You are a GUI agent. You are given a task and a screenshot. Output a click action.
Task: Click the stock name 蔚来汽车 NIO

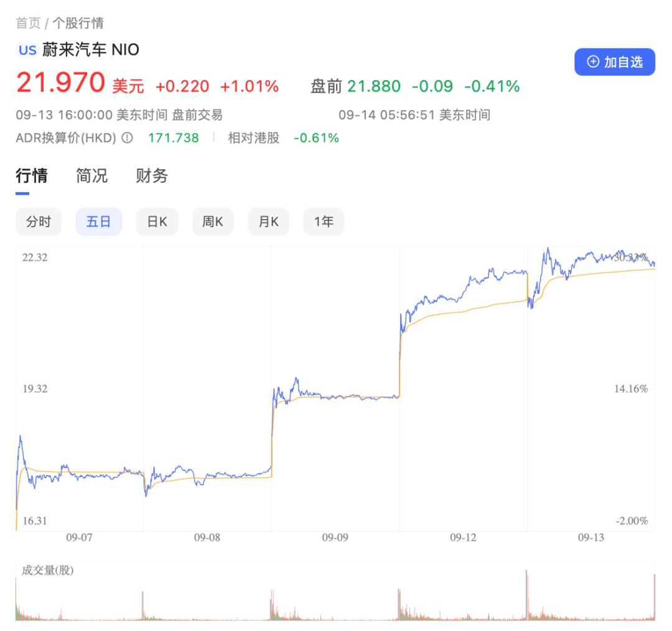click(x=91, y=50)
